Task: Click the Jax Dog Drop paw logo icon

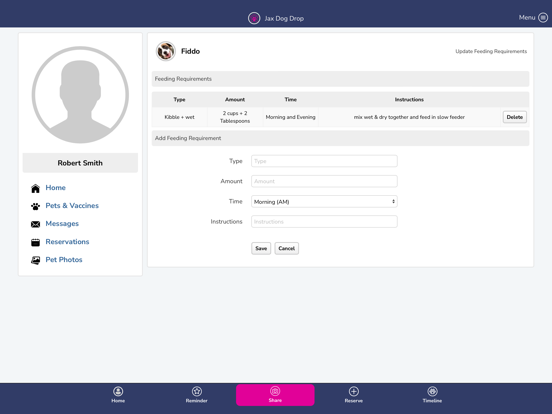Action: coord(254,18)
